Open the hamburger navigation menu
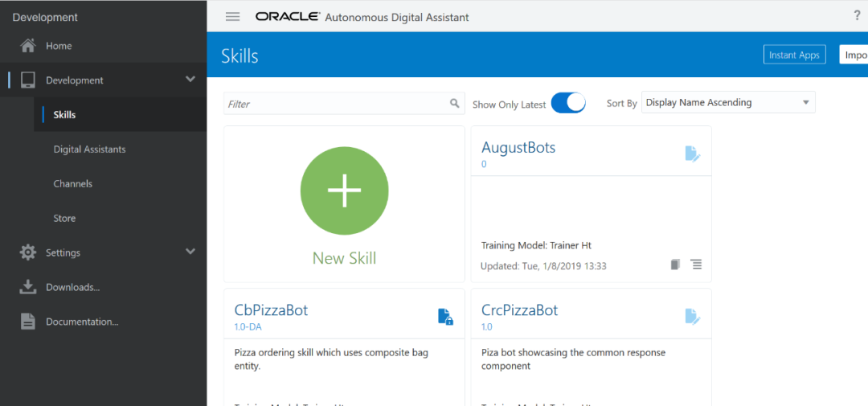The height and width of the screenshot is (406, 868). 232,17
